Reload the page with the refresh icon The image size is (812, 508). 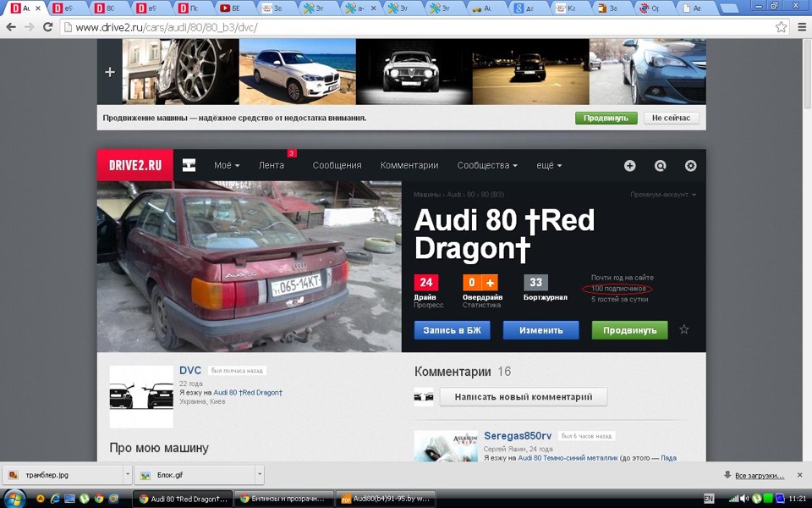click(x=47, y=27)
